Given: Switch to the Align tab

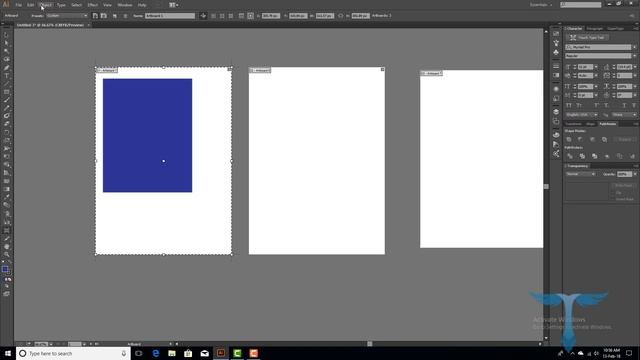Looking at the screenshot, I should pyautogui.click(x=590, y=124).
